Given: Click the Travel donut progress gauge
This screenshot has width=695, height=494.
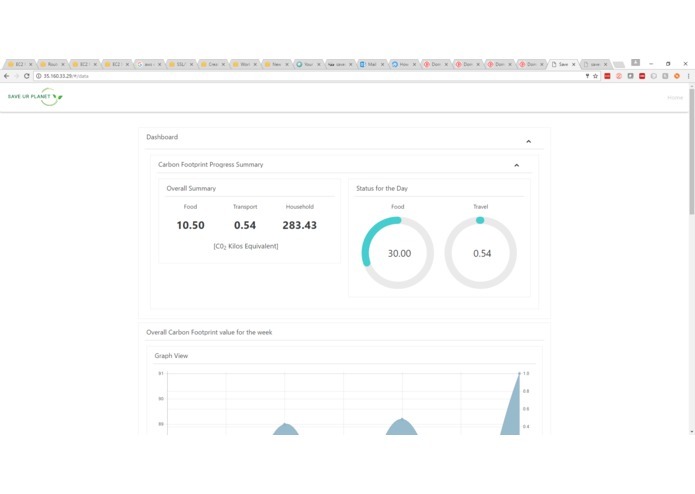Looking at the screenshot, I should (480, 253).
